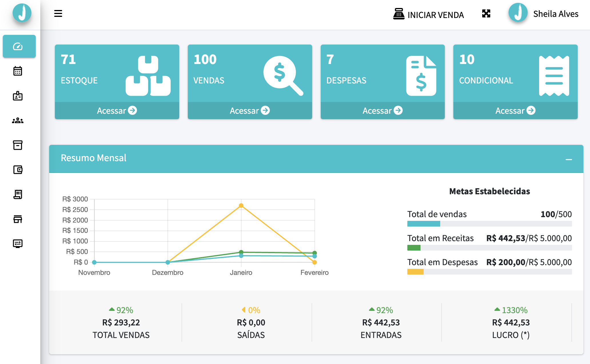Toggle the hamburger menu

click(58, 13)
